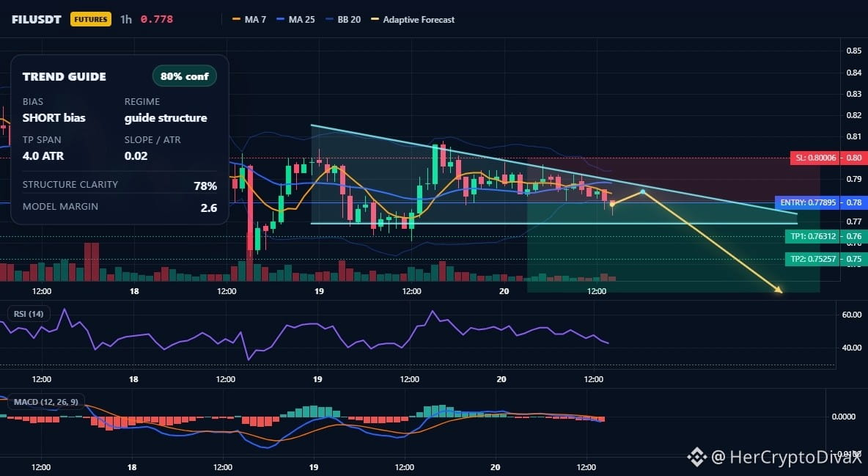Click the 40.00 RSI axis label

[x=851, y=348]
